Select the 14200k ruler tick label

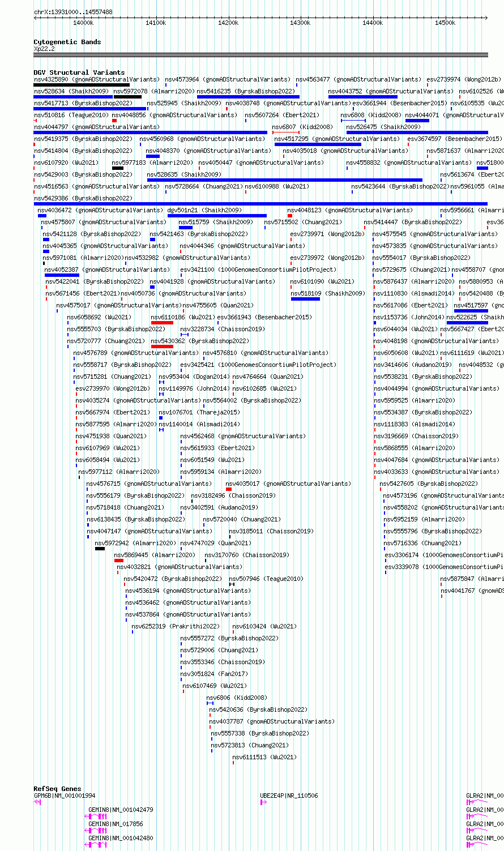tap(228, 23)
